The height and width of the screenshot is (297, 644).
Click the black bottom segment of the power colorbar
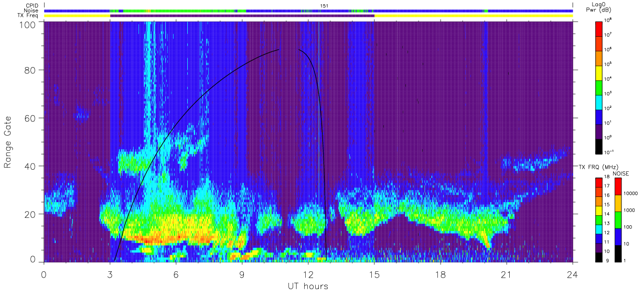(x=599, y=147)
